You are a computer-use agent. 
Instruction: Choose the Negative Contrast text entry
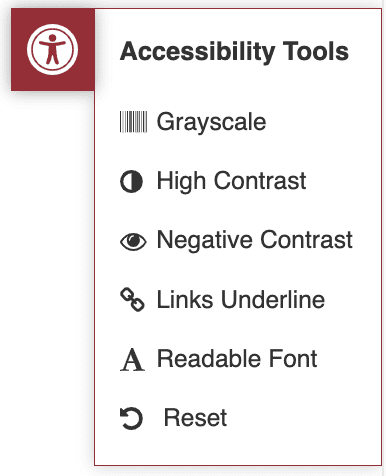point(255,240)
